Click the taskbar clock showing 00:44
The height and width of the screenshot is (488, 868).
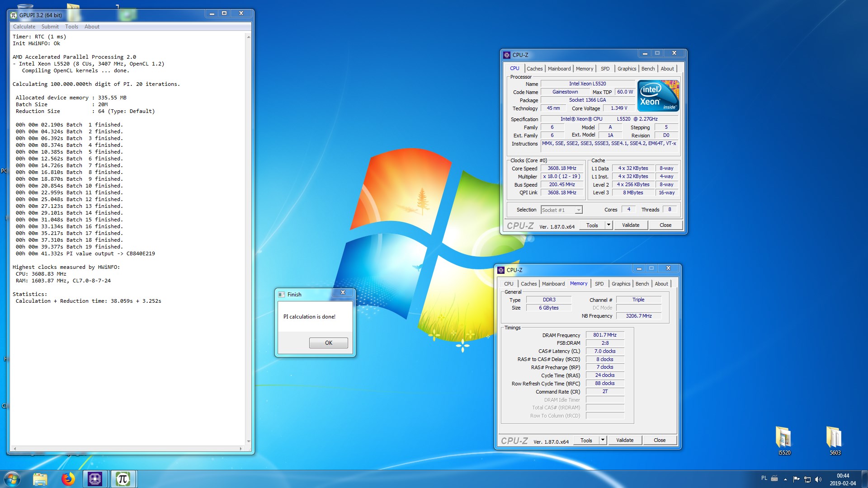click(843, 476)
